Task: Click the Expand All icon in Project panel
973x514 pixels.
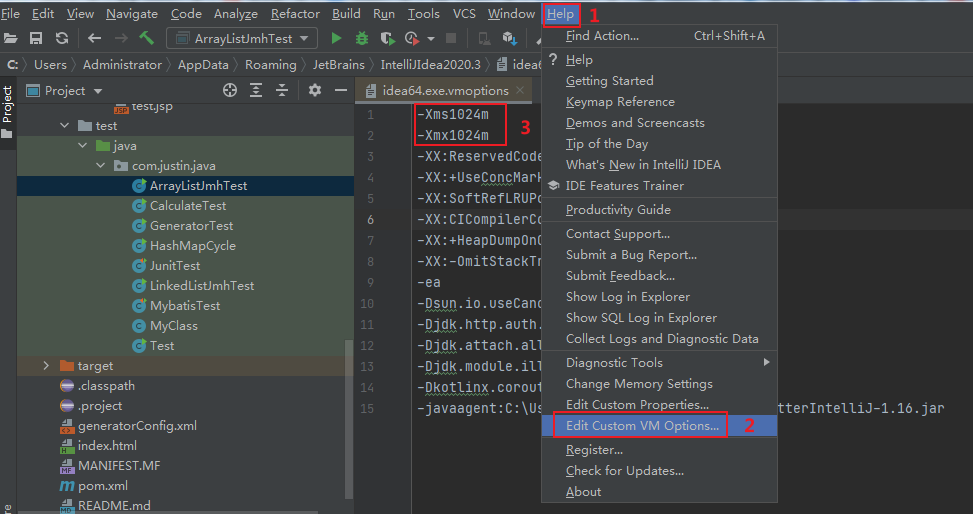Action: click(256, 91)
